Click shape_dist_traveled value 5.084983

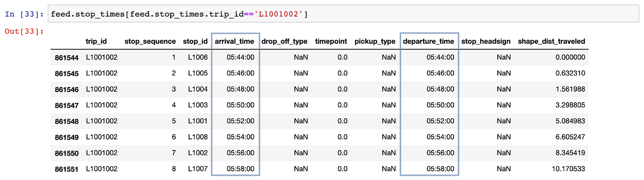pos(570,121)
